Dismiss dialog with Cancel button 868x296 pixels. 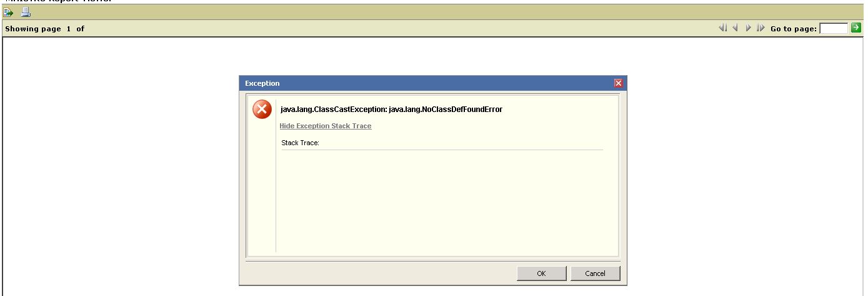tap(595, 273)
